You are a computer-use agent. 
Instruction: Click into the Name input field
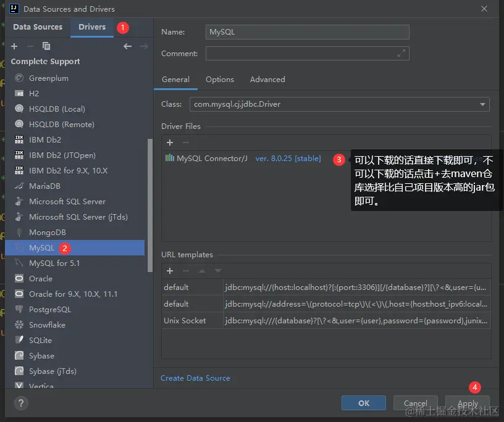(x=308, y=32)
